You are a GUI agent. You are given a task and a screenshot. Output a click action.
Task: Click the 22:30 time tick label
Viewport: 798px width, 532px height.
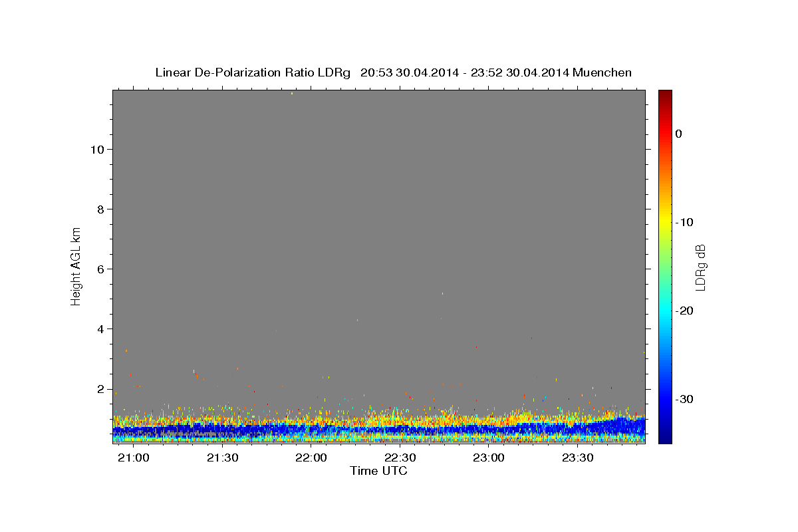[x=400, y=458]
